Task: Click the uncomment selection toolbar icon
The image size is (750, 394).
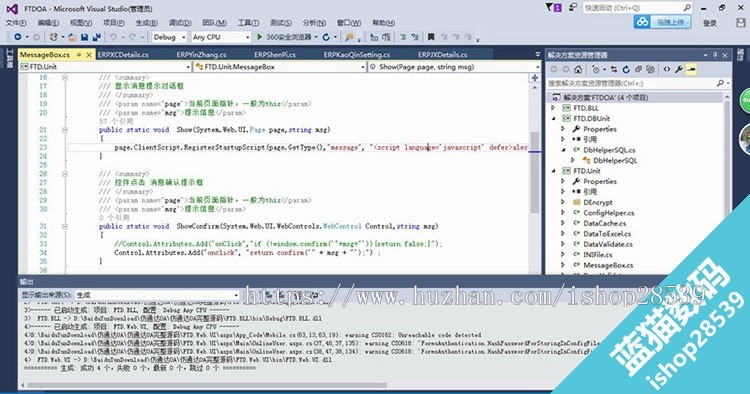Action: 414,37
